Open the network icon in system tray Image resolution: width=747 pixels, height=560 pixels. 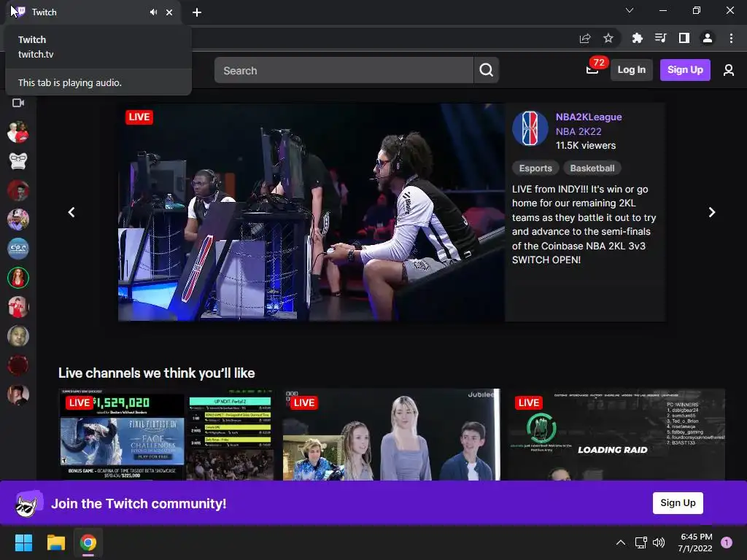(x=640, y=542)
